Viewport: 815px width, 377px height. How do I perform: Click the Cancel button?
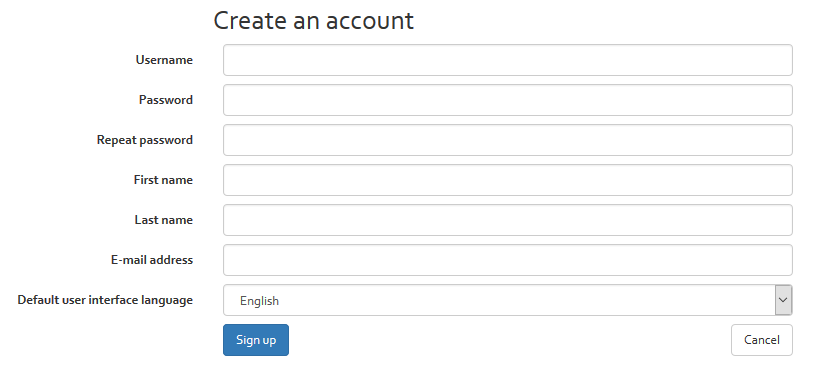pyautogui.click(x=762, y=340)
